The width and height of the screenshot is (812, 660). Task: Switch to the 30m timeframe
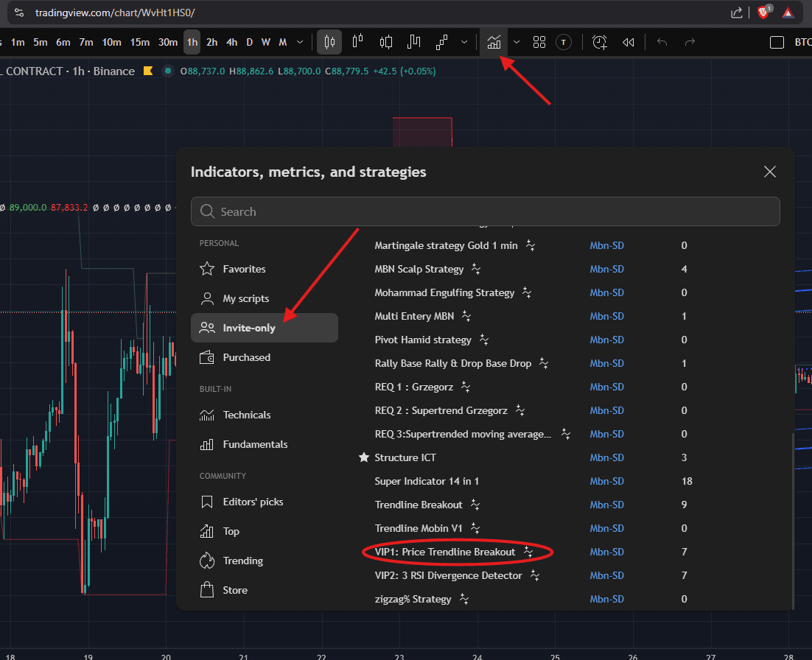[168, 42]
